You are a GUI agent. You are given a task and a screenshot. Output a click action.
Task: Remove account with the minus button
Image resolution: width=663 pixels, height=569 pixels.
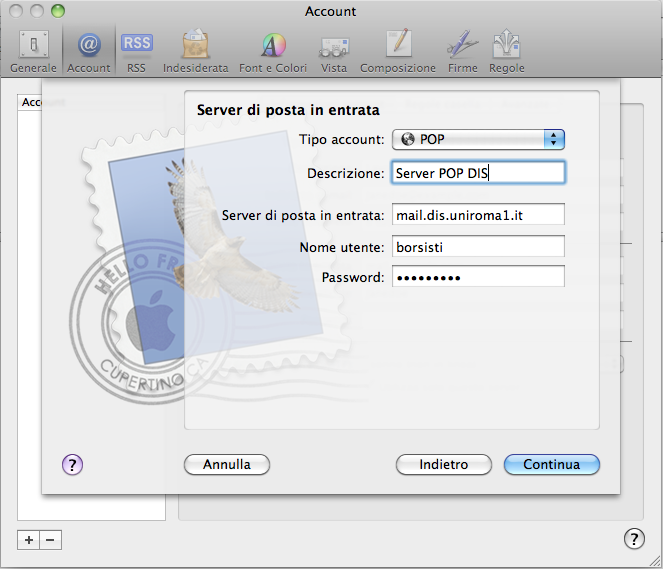[x=51, y=539]
